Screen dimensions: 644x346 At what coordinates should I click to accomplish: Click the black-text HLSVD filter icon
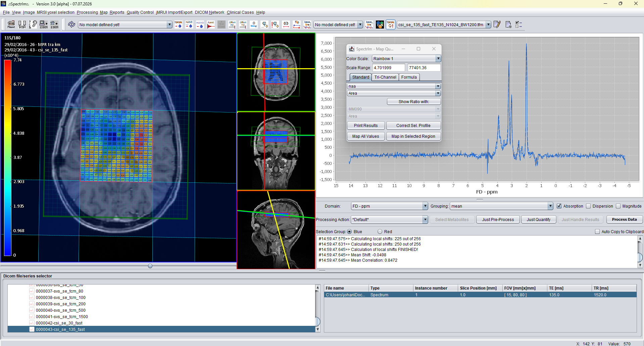(x=189, y=25)
